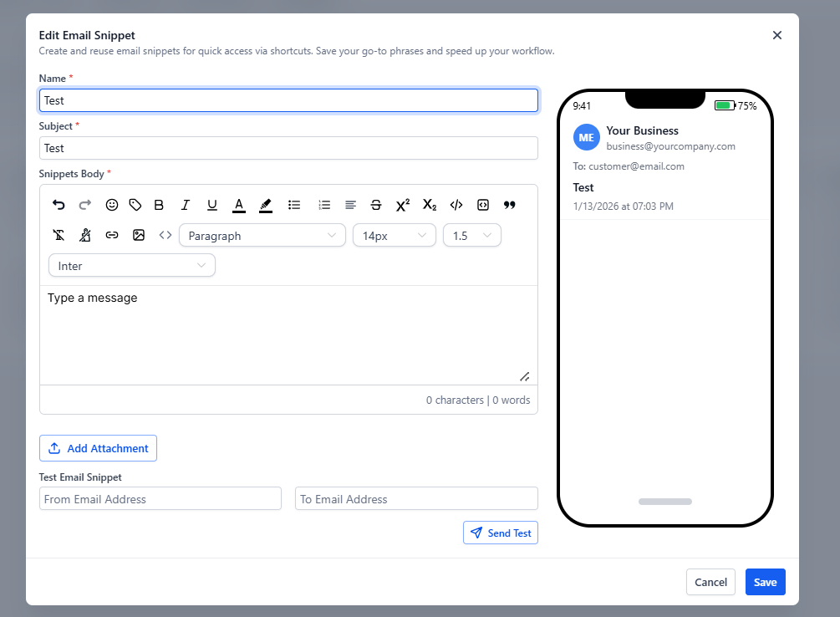
Task: Focus the From Email Address field
Action: point(160,499)
